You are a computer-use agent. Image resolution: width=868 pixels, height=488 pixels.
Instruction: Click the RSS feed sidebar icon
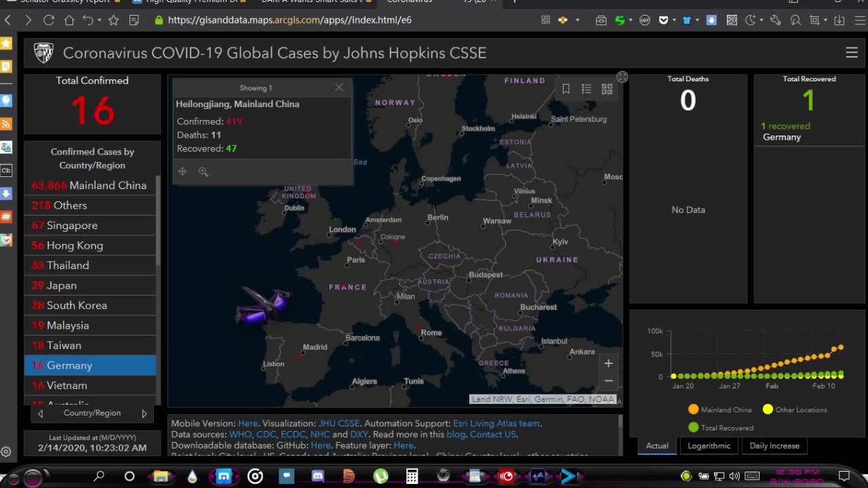pos(6,124)
